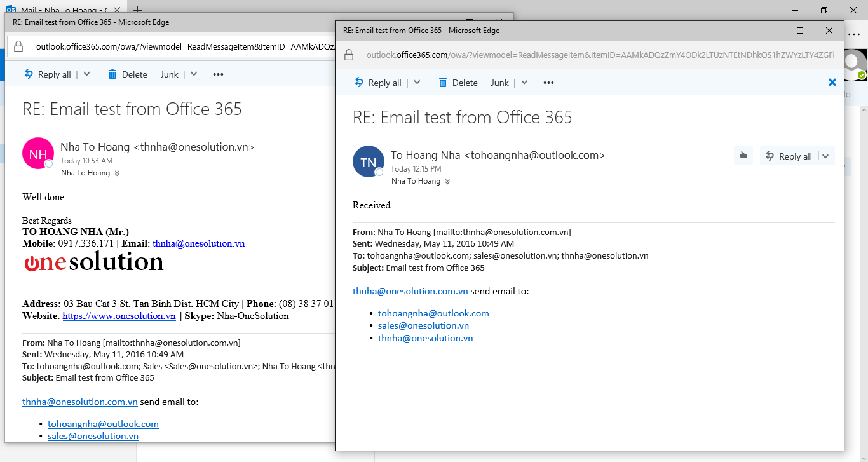
Task: Open the https://www.onesolution.vn website link
Action: coord(119,316)
